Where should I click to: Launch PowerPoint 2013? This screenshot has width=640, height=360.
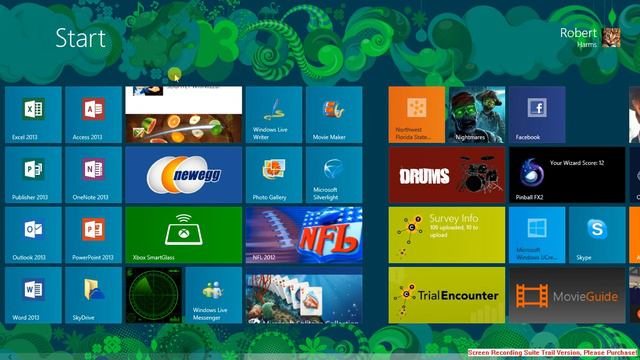(x=93, y=235)
